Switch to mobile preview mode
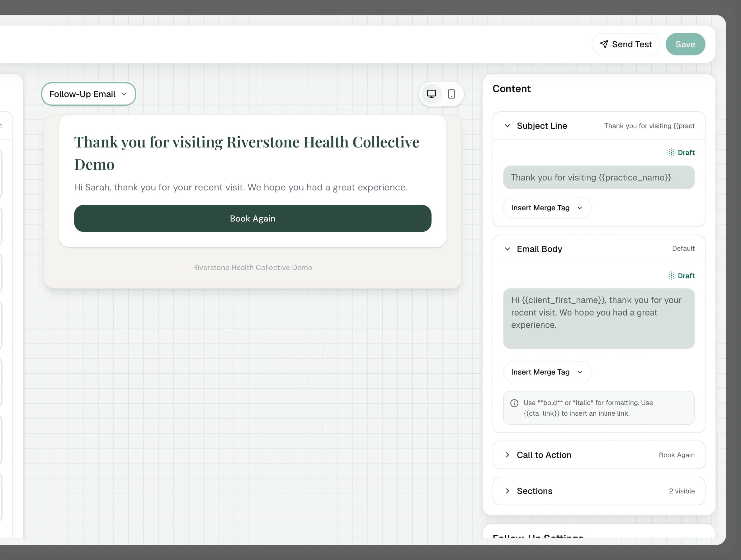The image size is (741, 560). click(451, 94)
